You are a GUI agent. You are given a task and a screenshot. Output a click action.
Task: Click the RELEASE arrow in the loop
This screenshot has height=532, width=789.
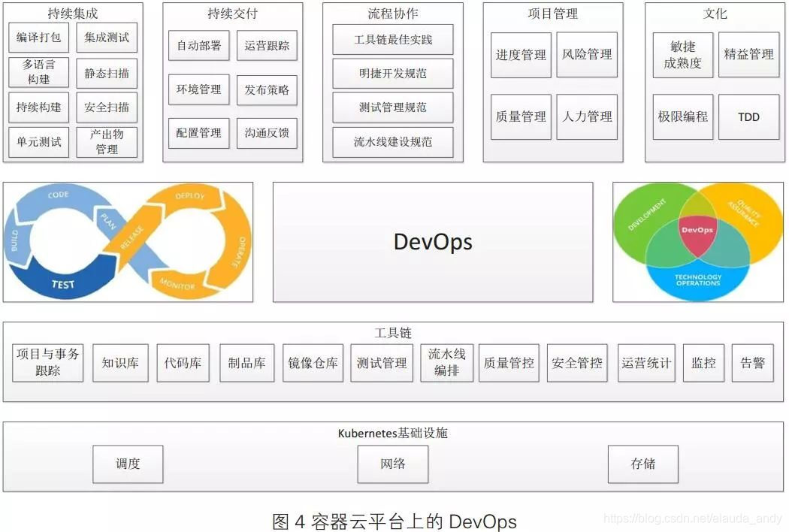pos(131,237)
